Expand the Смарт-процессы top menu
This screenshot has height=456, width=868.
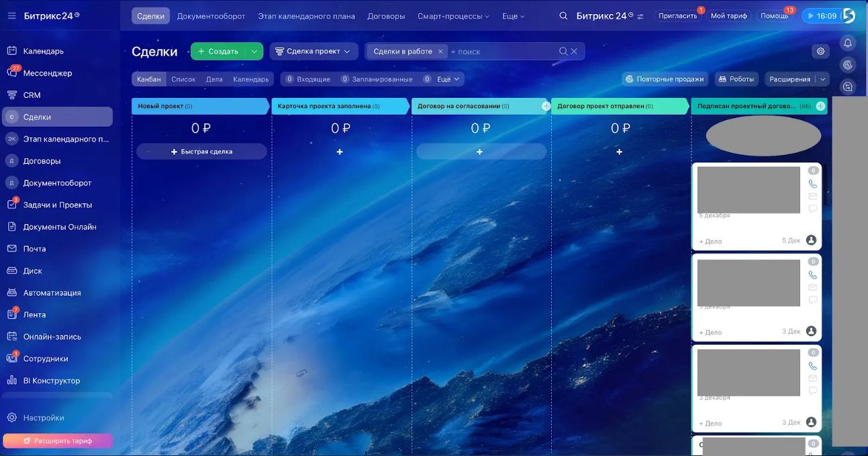453,16
